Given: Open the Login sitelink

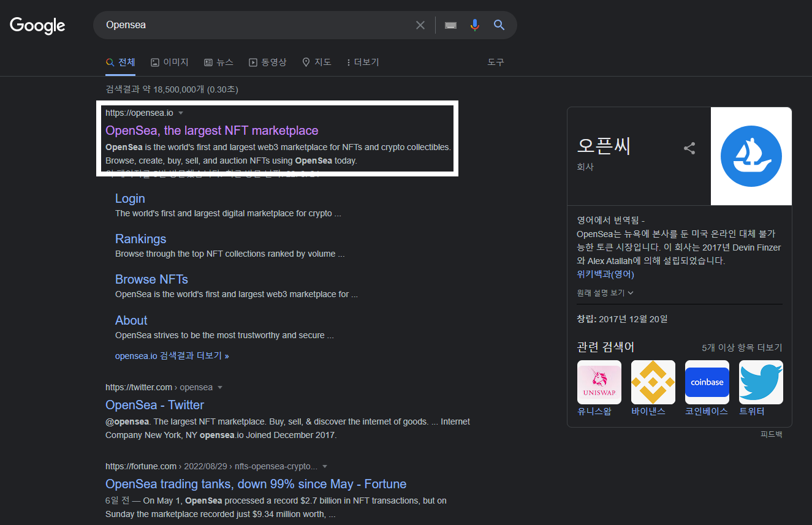Looking at the screenshot, I should click(x=130, y=198).
